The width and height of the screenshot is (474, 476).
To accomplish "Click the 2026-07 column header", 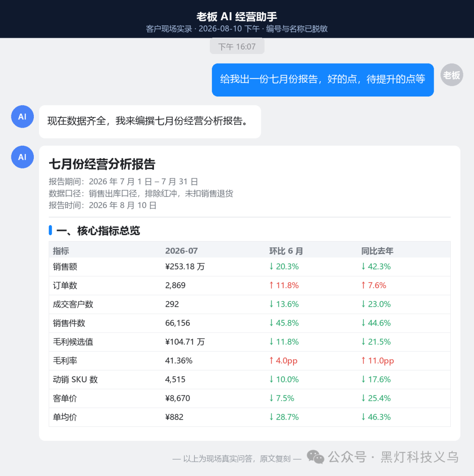I will point(181,251).
